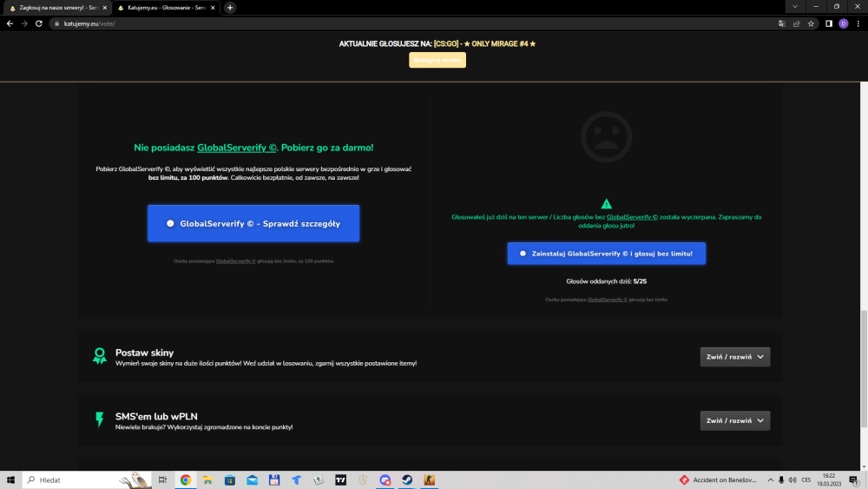Open the purple D profile avatar
The height and width of the screenshot is (489, 868).
[844, 23]
